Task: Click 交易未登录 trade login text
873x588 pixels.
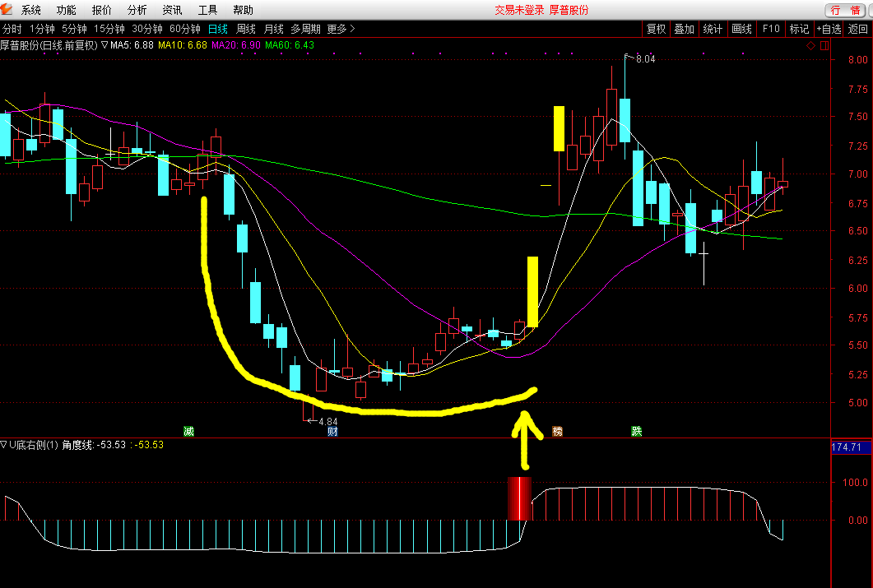Action: click(519, 10)
